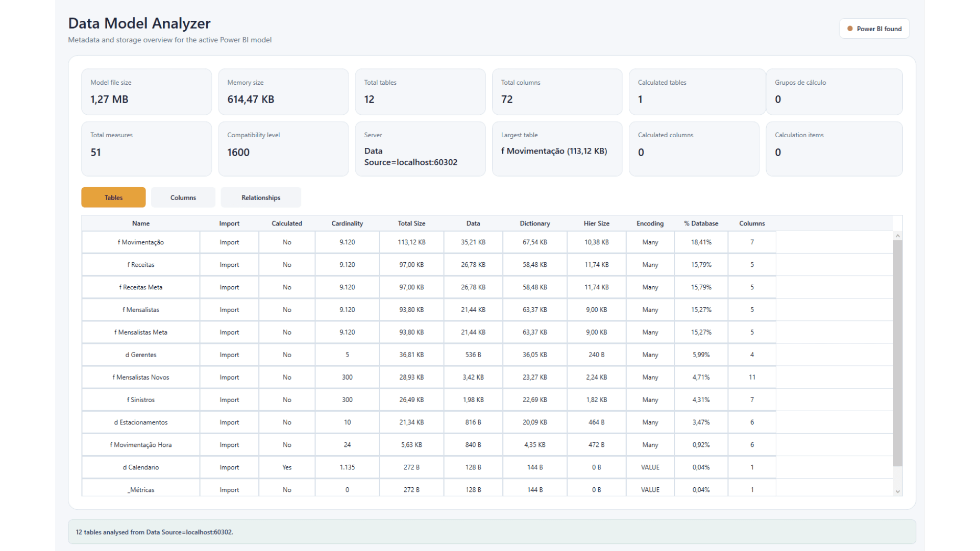Click the Server data source card

420,148
